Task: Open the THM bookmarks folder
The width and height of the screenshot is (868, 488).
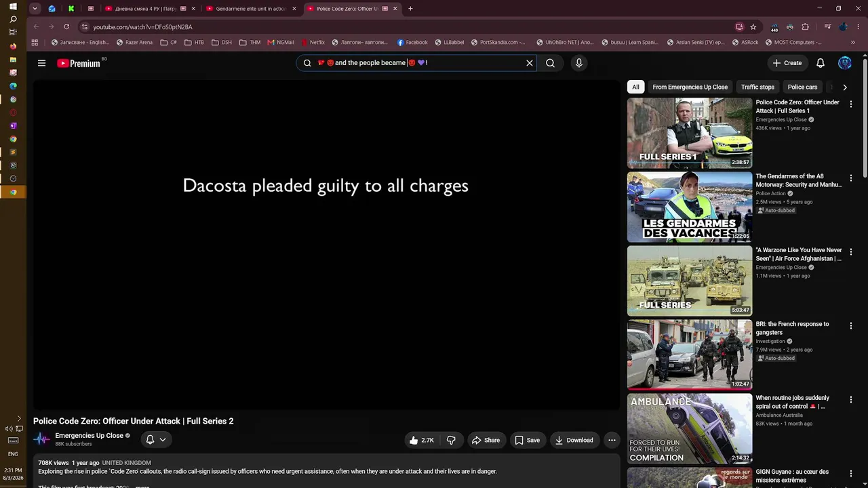Action: 250,42
